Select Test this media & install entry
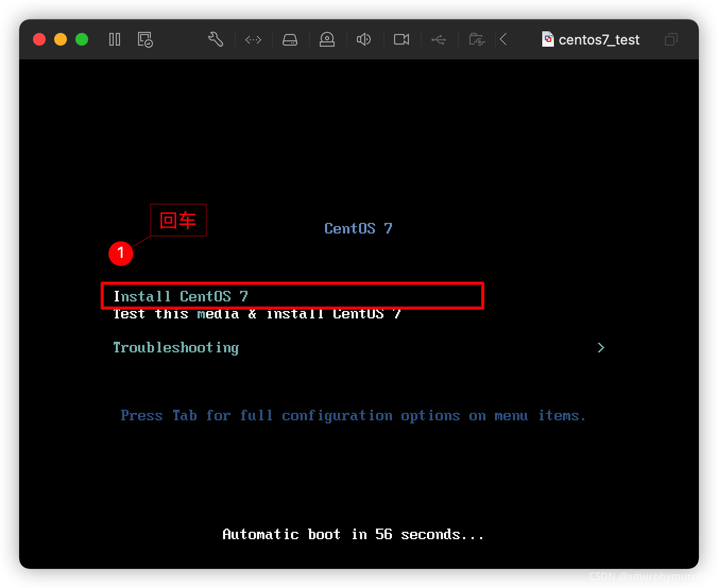718x588 pixels. coord(257,314)
